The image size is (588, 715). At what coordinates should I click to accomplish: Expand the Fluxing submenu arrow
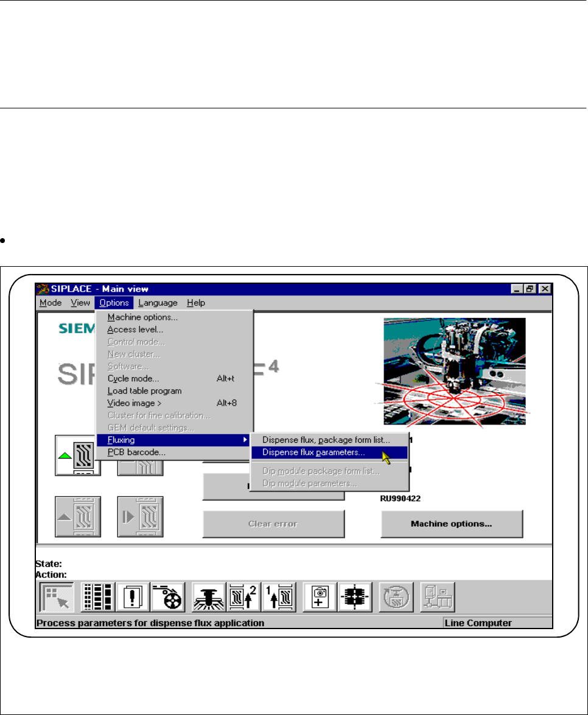pos(245,440)
